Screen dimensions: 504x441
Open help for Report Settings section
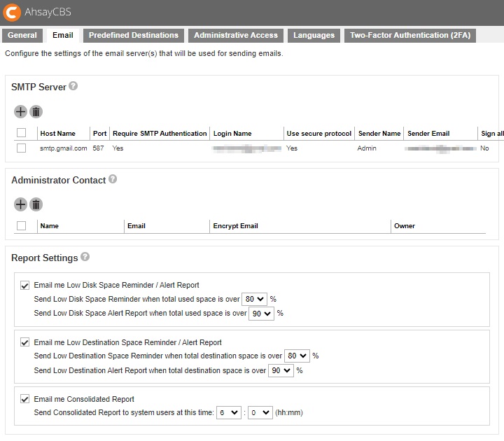click(85, 257)
